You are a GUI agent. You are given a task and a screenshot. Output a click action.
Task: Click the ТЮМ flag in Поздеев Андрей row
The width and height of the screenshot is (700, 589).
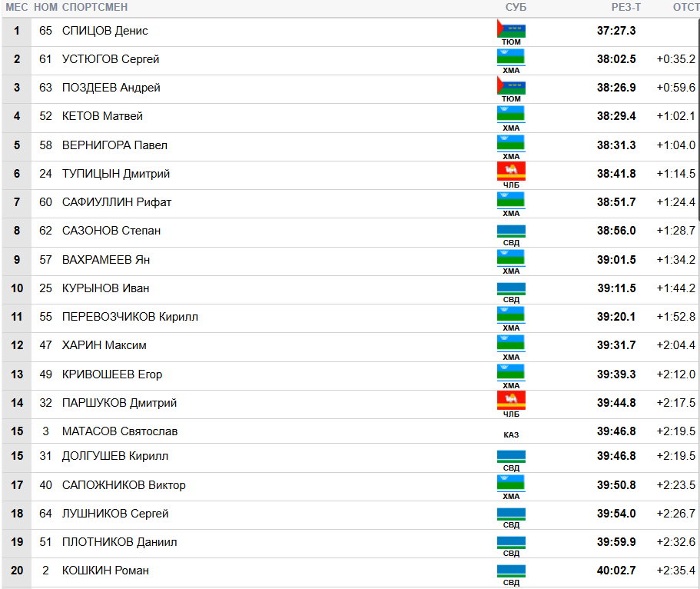pyautogui.click(x=511, y=85)
